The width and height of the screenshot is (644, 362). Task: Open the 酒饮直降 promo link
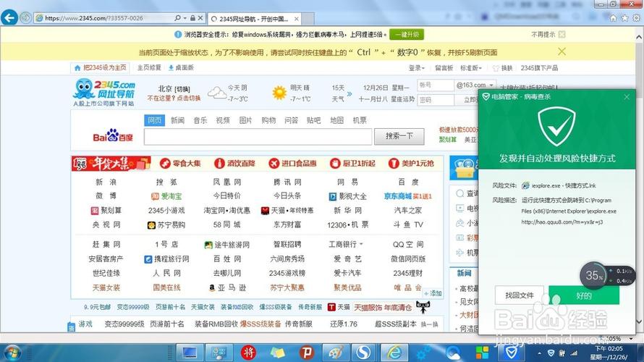point(234,164)
